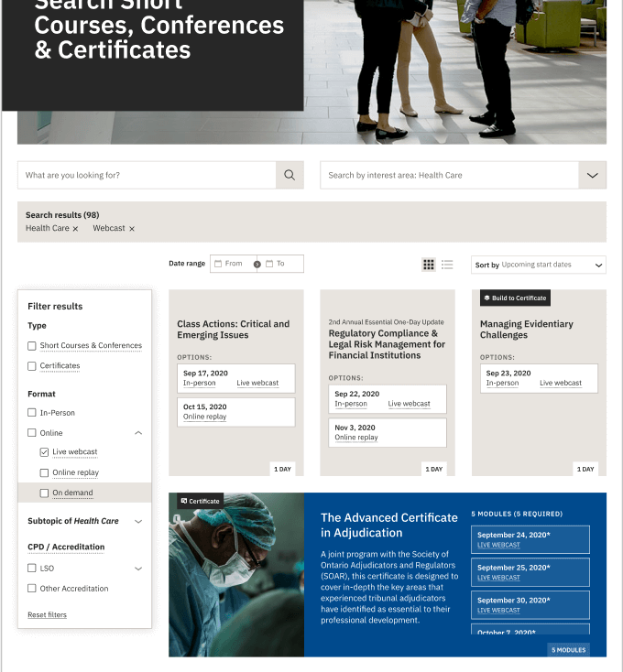Viewport: 623px width, 672px height.
Task: Click the CPD / Accreditation heading
Action: (66, 547)
